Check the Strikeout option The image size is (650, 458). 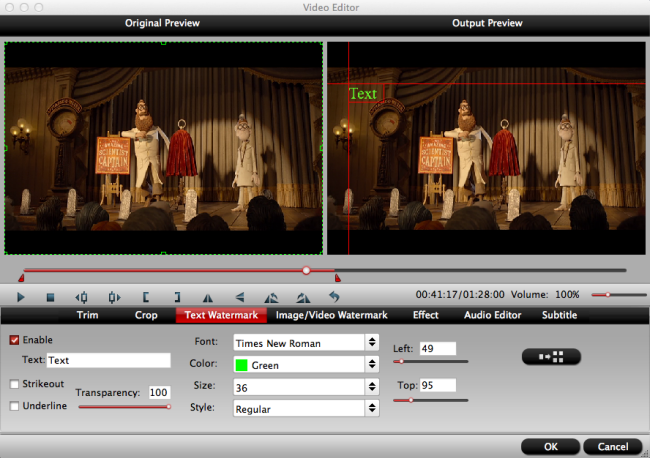click(15, 384)
